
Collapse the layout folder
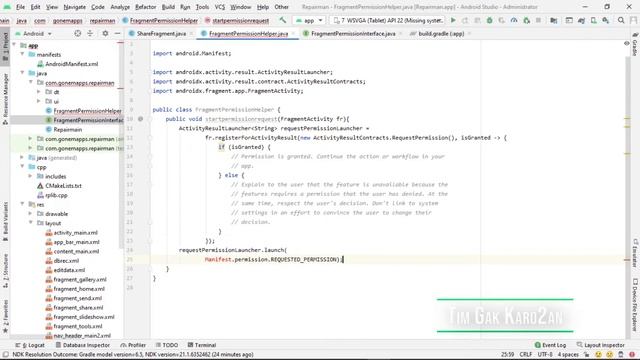click(30, 223)
